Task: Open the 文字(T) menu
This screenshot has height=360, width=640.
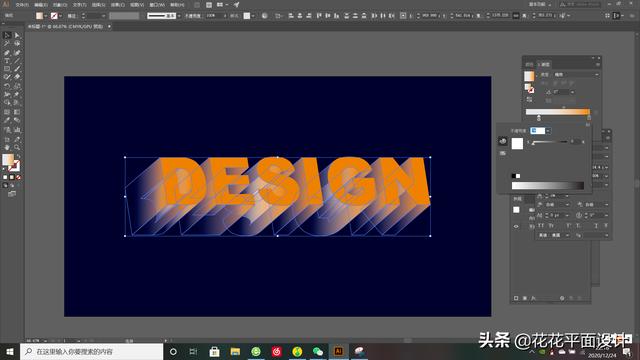Action: (x=79, y=5)
